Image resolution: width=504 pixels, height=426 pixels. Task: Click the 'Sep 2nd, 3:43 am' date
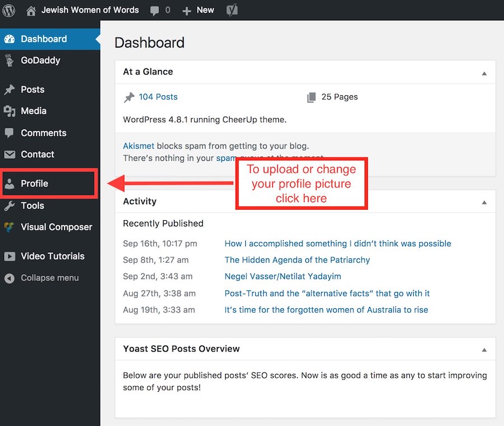pyautogui.click(x=157, y=276)
